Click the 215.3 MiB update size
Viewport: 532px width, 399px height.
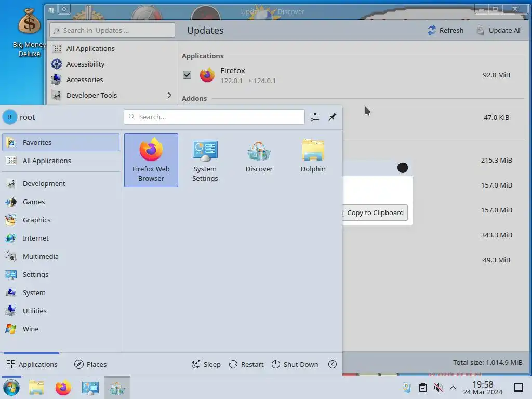(x=496, y=160)
